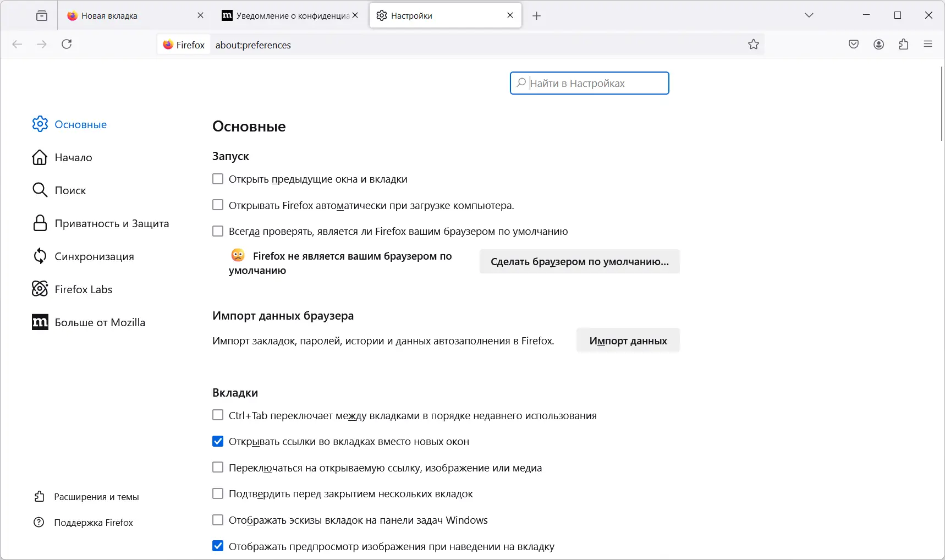Click Сделать браузером по умолчанию button
This screenshot has height=560, width=945.
pyautogui.click(x=579, y=261)
